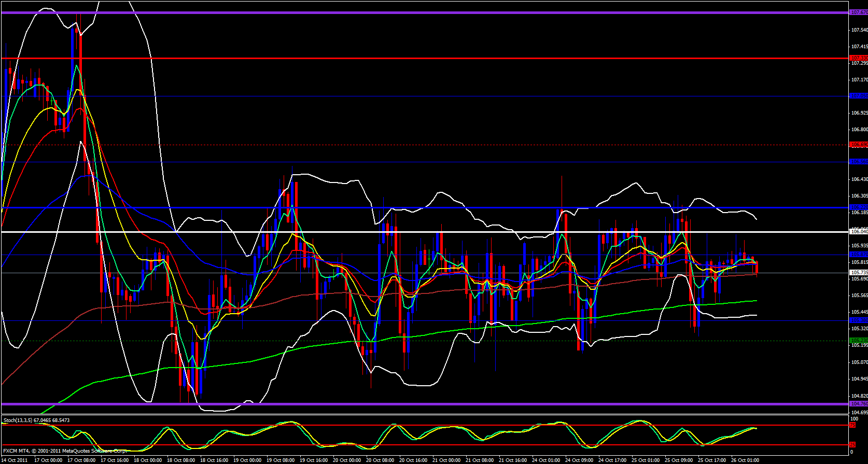Viewport: 868px width, 464px height.
Task: Select the 21 Oct 16:00 time label
Action: (513, 460)
